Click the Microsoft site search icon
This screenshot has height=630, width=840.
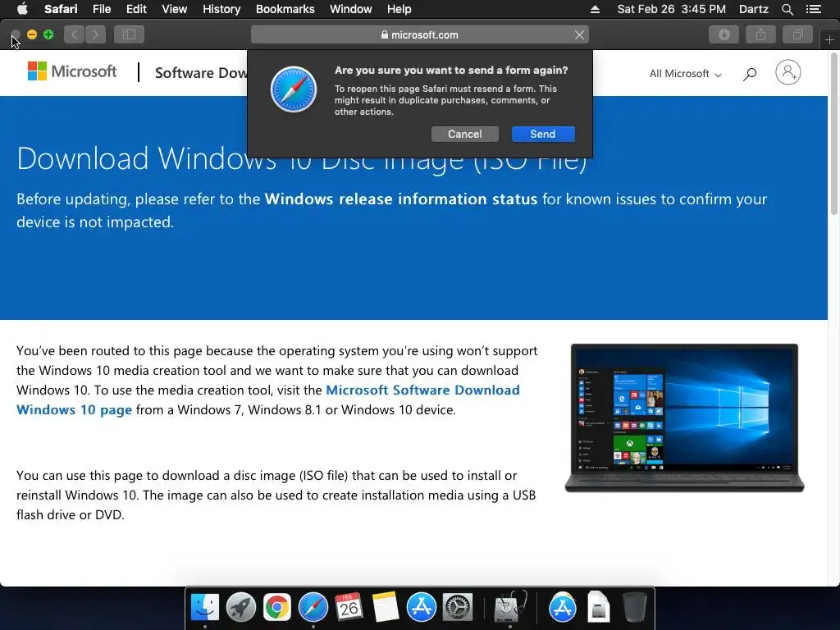[750, 73]
